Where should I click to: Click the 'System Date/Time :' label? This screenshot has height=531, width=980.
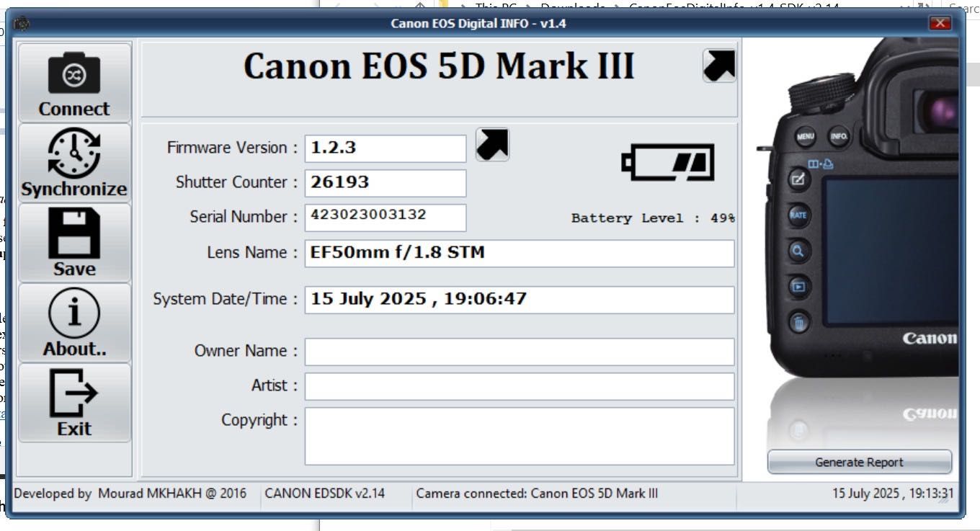[225, 299]
